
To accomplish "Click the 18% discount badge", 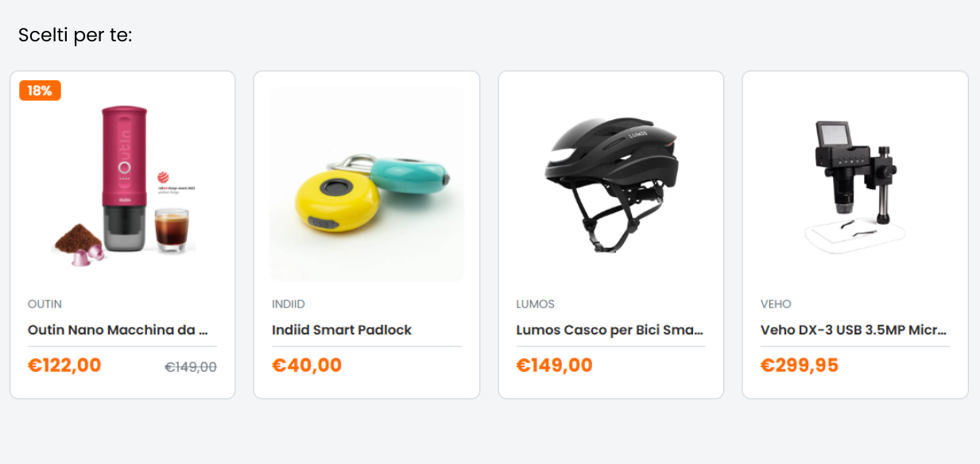I will 40,91.
